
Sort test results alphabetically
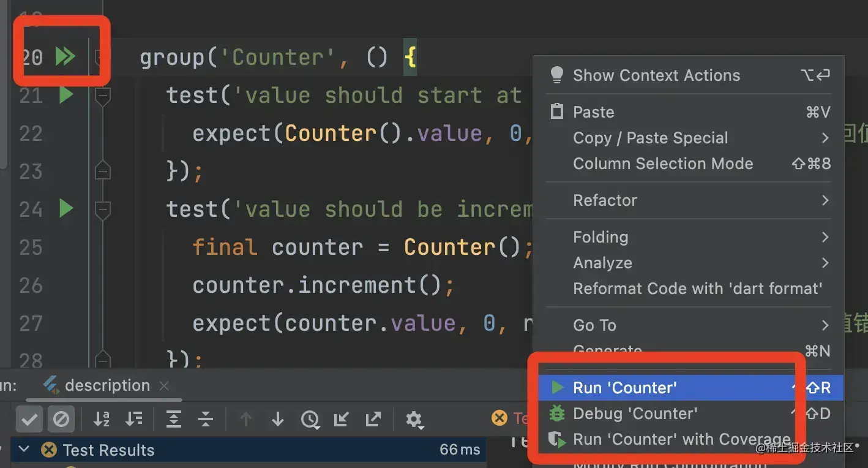coord(102,420)
